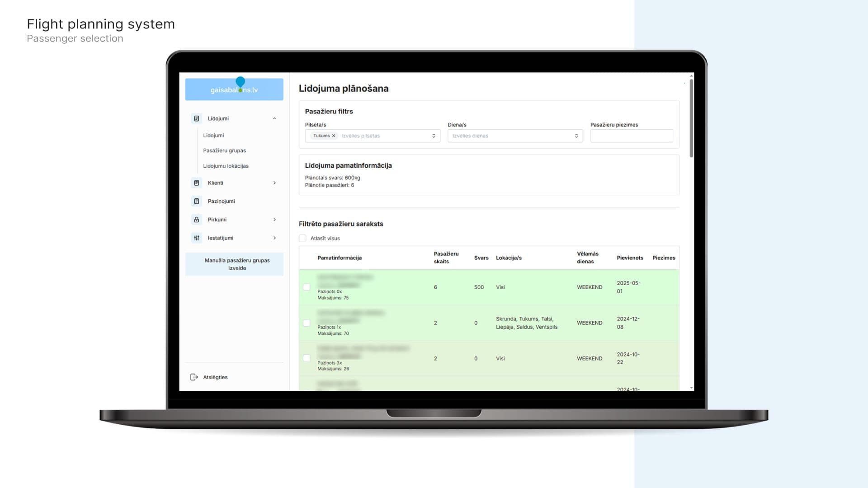Select the passenger row with 500 svars

pos(307,287)
